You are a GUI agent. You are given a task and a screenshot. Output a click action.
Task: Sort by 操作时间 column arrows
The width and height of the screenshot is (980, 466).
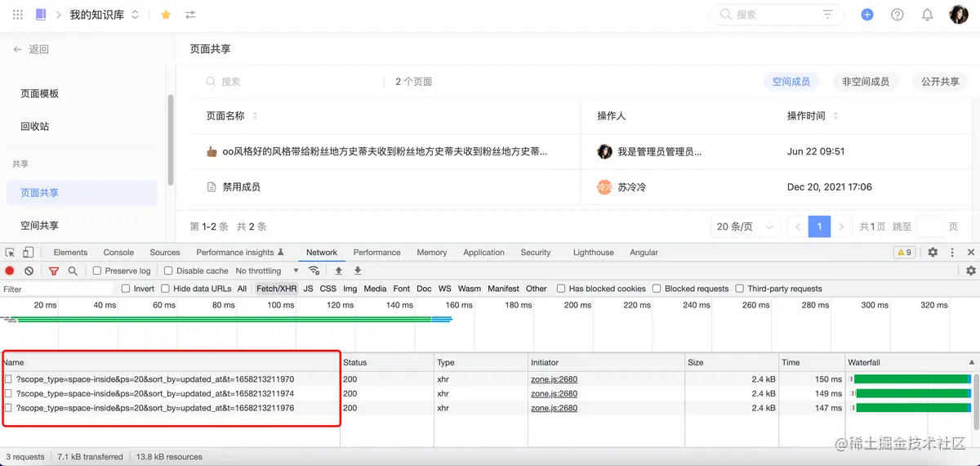(x=835, y=116)
